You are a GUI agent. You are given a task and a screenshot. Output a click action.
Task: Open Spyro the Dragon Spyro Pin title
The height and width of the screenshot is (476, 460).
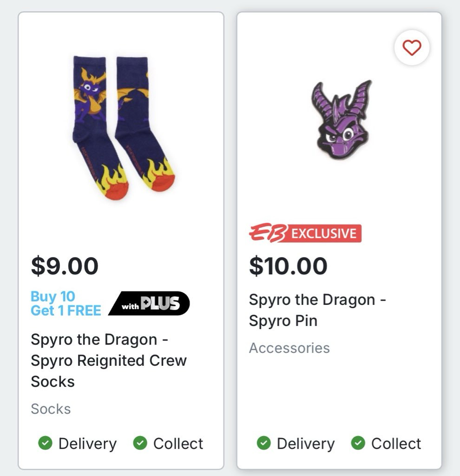tap(317, 310)
